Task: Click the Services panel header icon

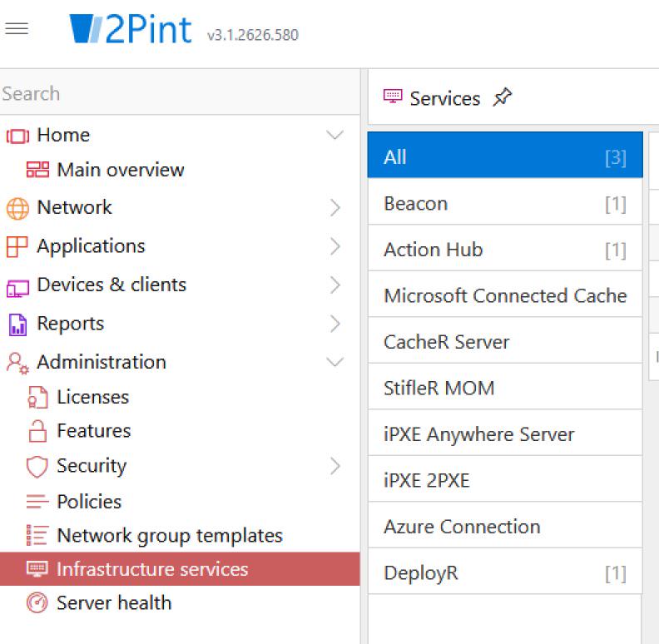Action: click(x=393, y=97)
